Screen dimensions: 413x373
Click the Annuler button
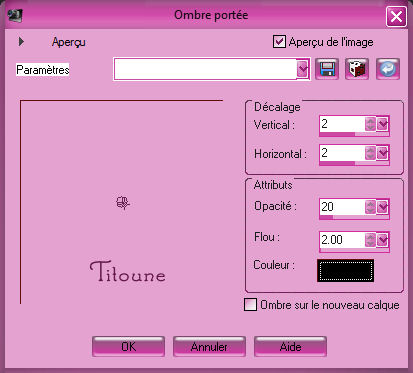coord(209,347)
